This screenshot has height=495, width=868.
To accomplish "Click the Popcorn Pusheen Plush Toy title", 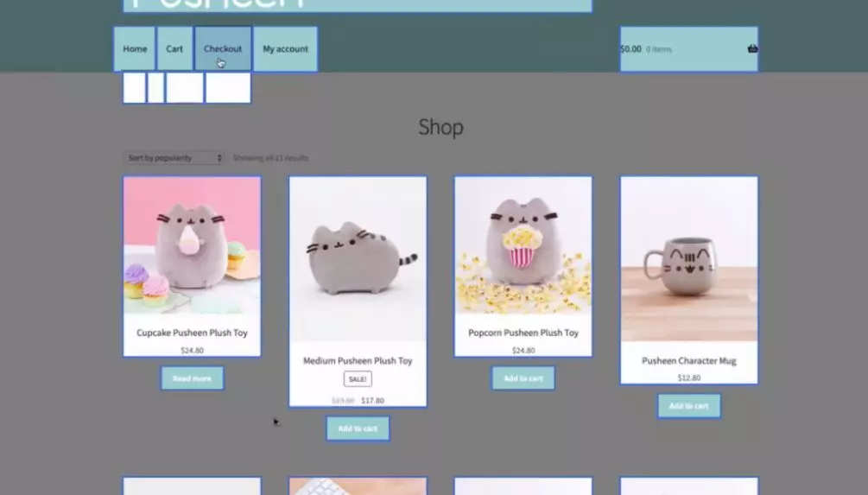I will 523,333.
